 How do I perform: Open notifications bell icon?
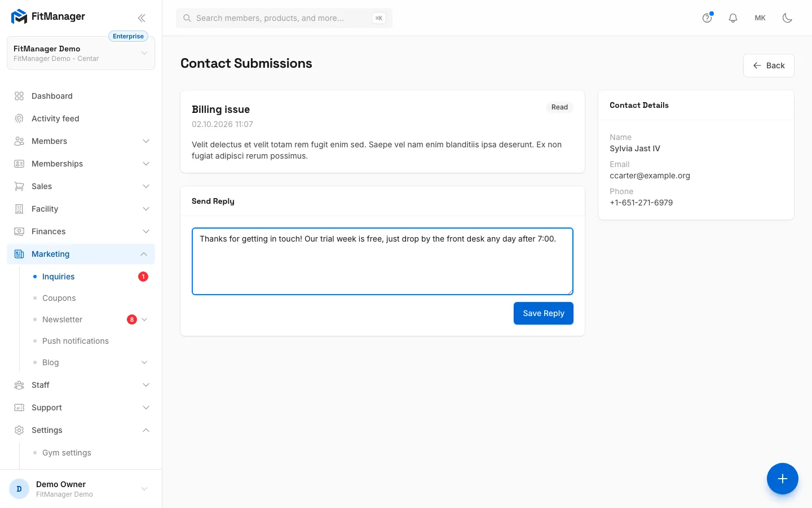click(733, 18)
